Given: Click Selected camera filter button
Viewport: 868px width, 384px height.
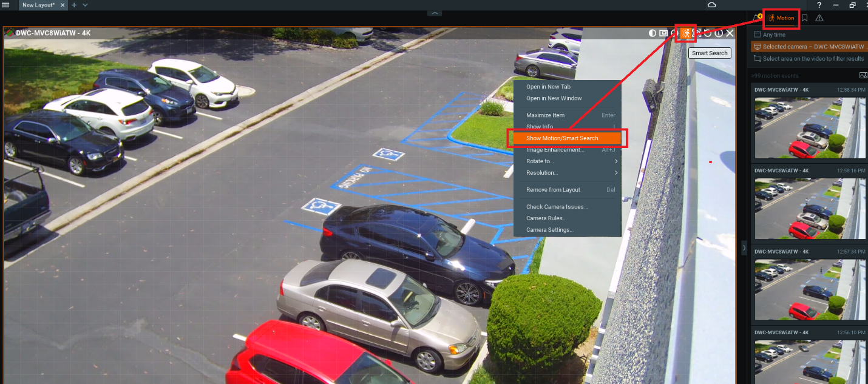Looking at the screenshot, I should tap(809, 47).
